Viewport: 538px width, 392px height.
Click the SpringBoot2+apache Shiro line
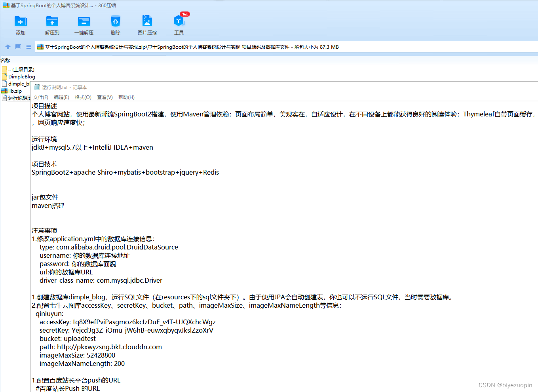pos(125,173)
